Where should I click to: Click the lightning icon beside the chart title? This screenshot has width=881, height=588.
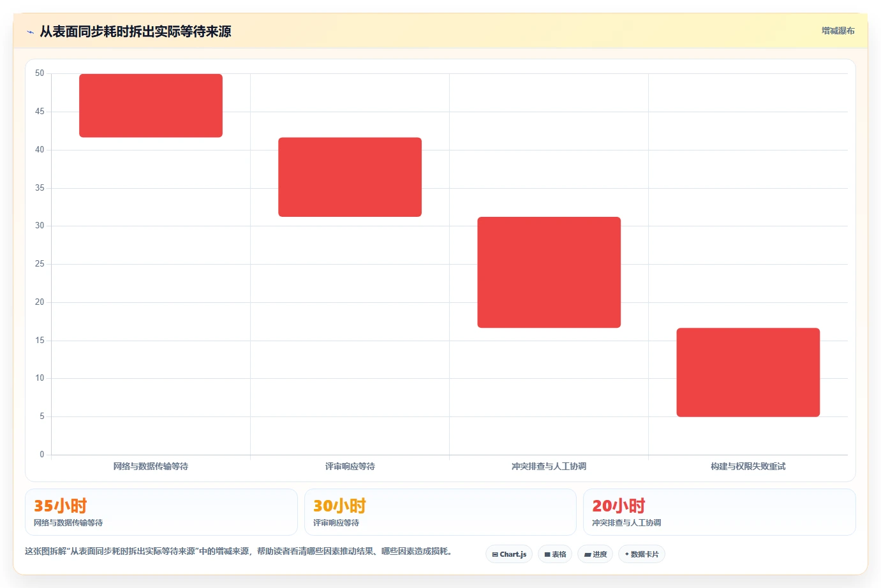coord(30,32)
